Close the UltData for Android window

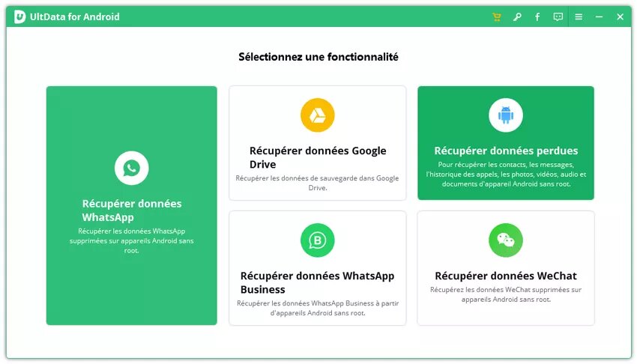[x=620, y=16]
